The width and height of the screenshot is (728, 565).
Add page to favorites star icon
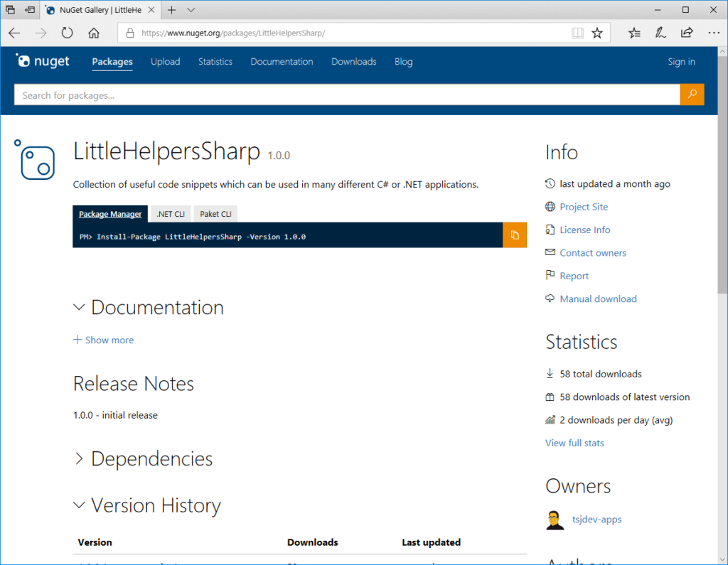(x=597, y=33)
